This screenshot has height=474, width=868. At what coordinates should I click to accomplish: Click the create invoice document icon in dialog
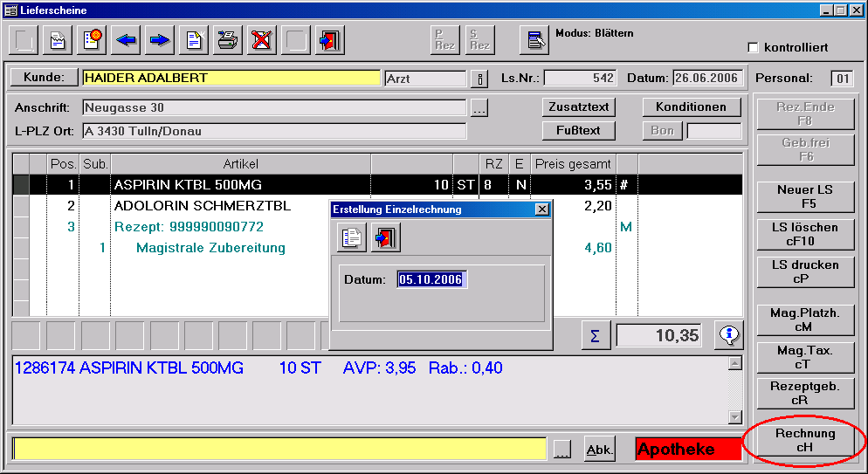[x=352, y=237]
